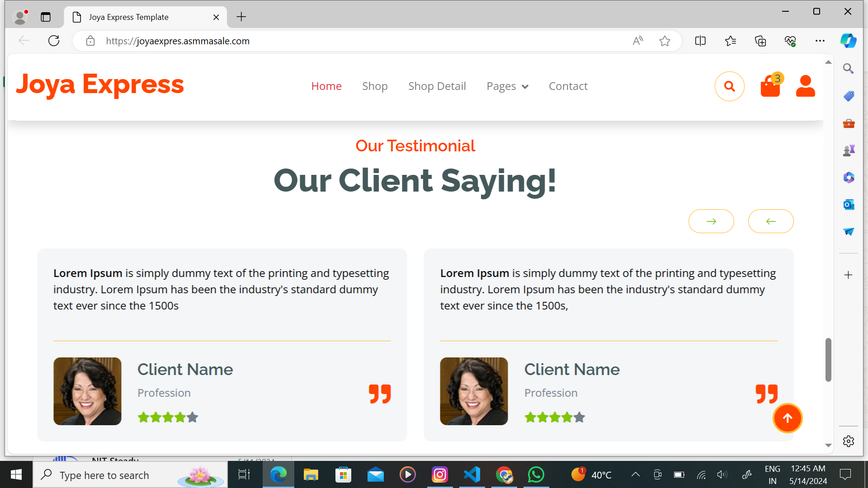This screenshot has height=488, width=868.
Task: Show hidden system tray icons chevron
Action: tap(635, 474)
